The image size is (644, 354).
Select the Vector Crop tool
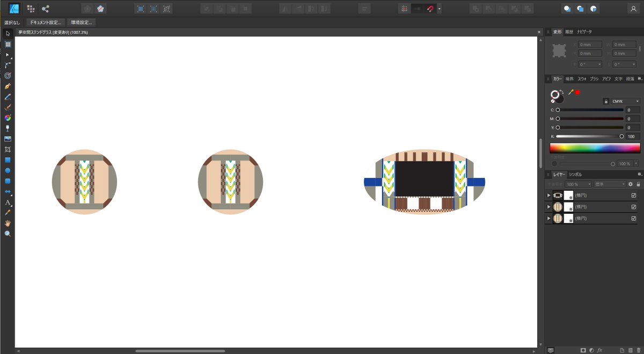[x=8, y=149]
